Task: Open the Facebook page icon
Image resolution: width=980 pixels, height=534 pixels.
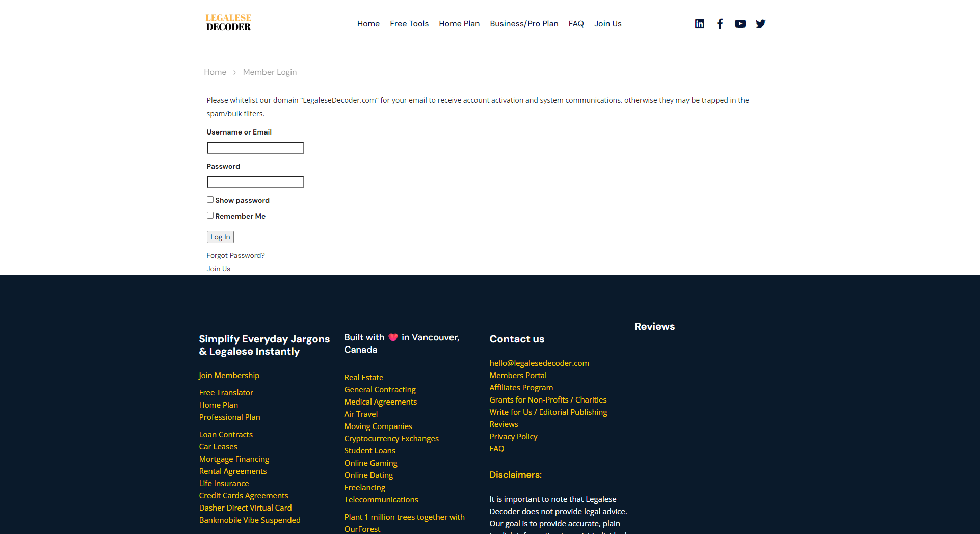Action: [720, 23]
